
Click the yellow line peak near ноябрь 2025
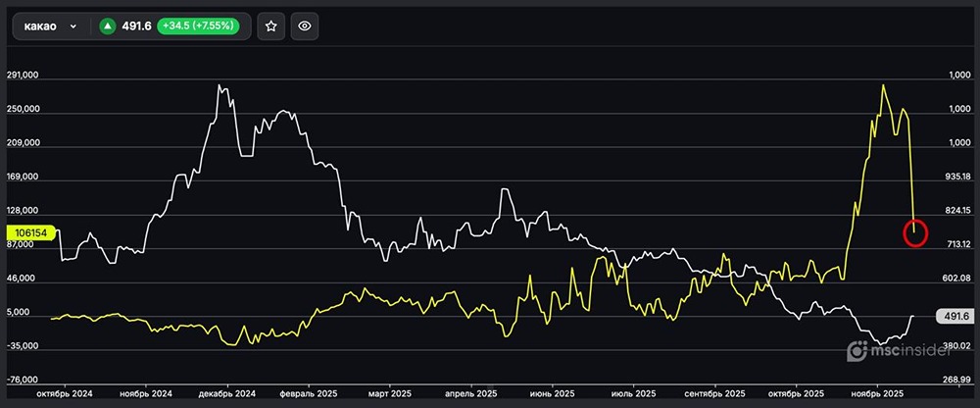[x=883, y=85]
